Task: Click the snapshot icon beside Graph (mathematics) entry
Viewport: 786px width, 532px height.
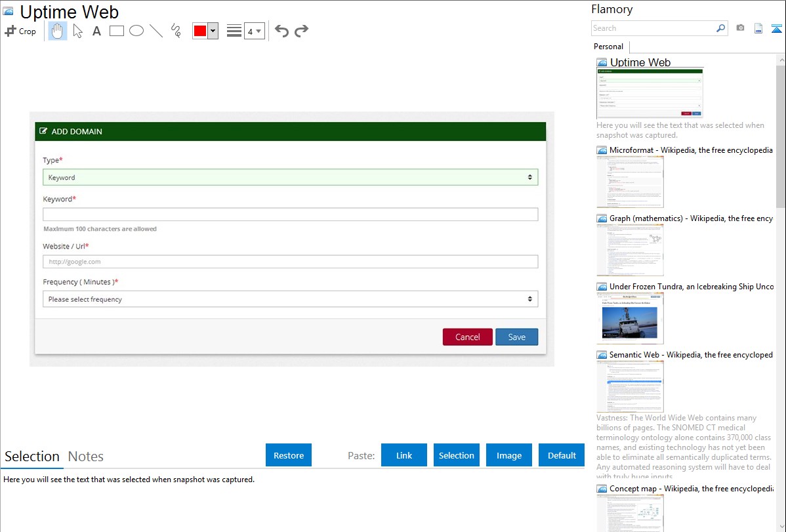Action: (602, 218)
